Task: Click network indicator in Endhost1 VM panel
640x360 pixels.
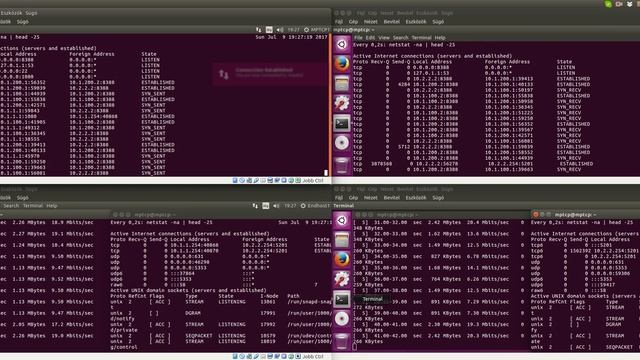Action: pos(255,206)
